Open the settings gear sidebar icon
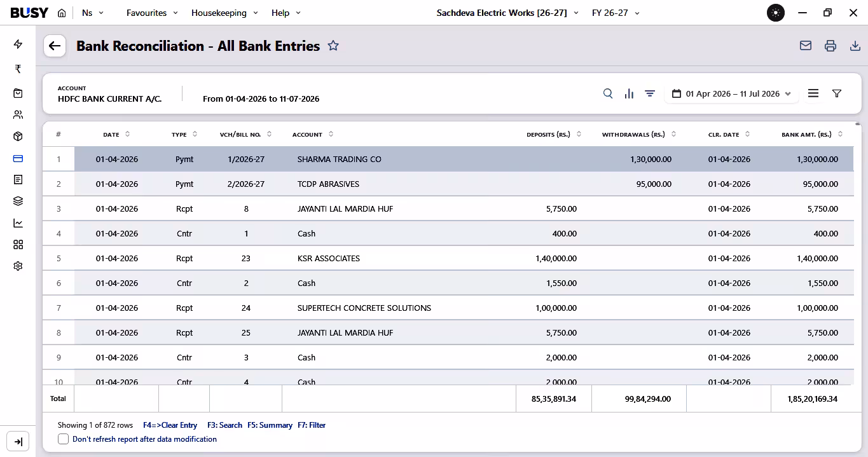Screen dimensions: 868x457 click(x=18, y=266)
